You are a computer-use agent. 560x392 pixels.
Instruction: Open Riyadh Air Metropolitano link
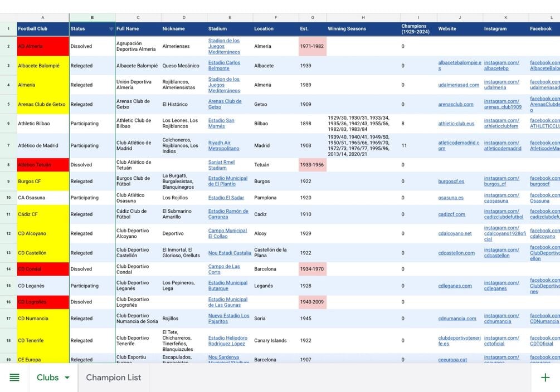[x=223, y=145]
